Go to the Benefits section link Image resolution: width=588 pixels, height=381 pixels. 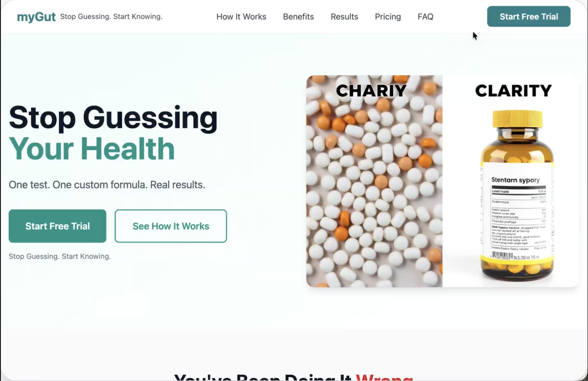(298, 16)
